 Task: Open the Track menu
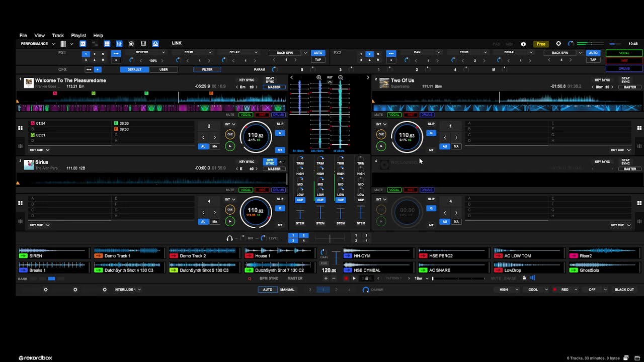pyautogui.click(x=58, y=36)
